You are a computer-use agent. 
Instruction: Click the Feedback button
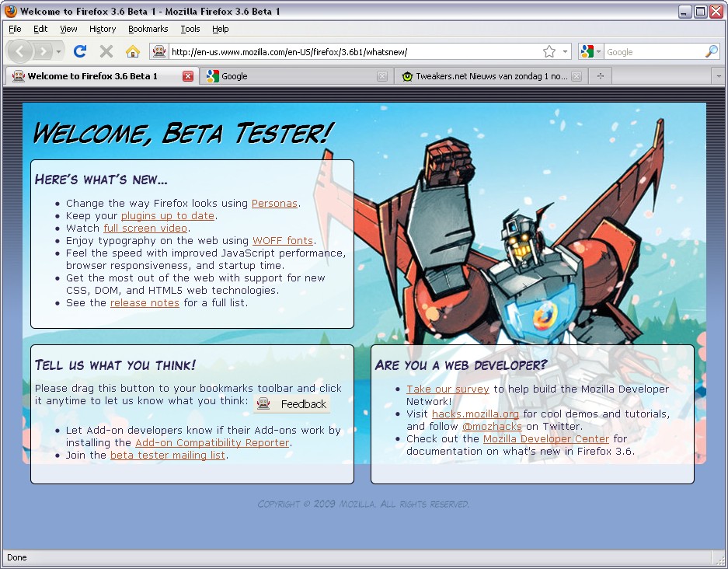coord(292,404)
